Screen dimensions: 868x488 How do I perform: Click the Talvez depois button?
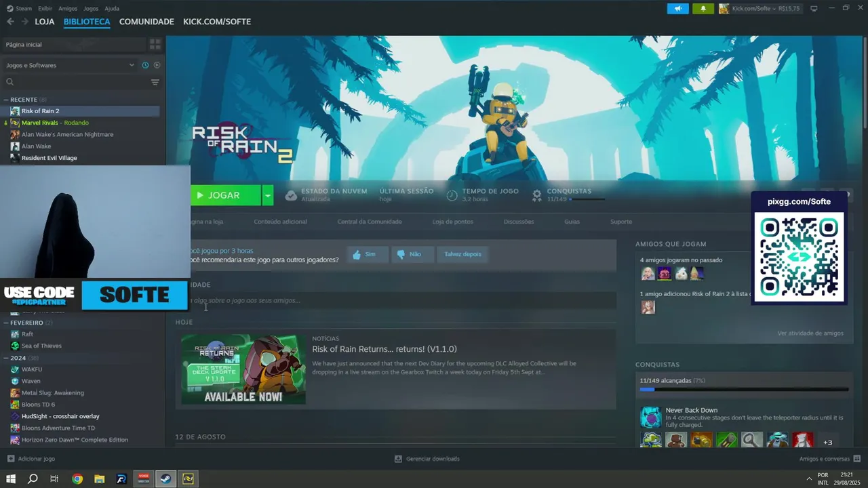click(x=462, y=254)
